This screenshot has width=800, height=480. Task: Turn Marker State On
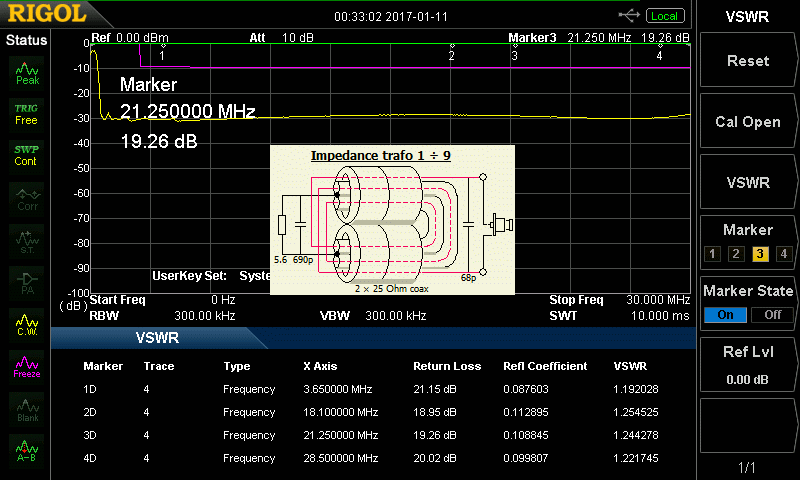pyautogui.click(x=725, y=314)
